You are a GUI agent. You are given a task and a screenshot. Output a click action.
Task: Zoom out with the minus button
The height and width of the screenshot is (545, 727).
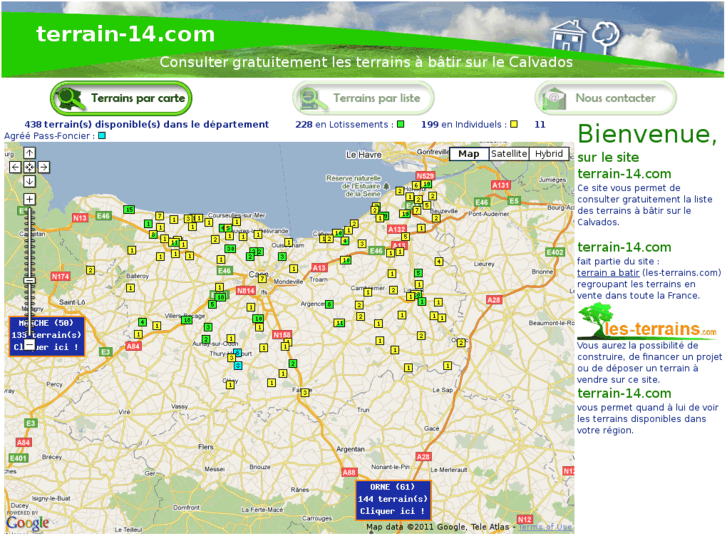[29, 345]
